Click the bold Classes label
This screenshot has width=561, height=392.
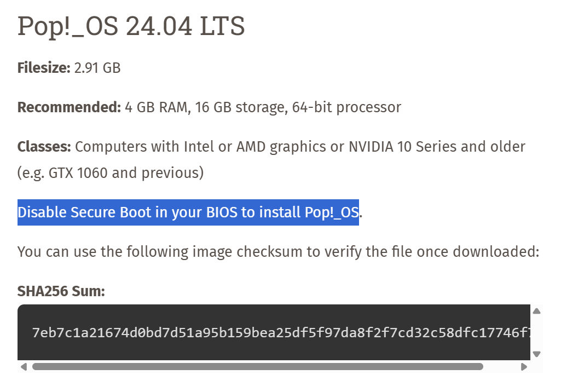(x=44, y=146)
